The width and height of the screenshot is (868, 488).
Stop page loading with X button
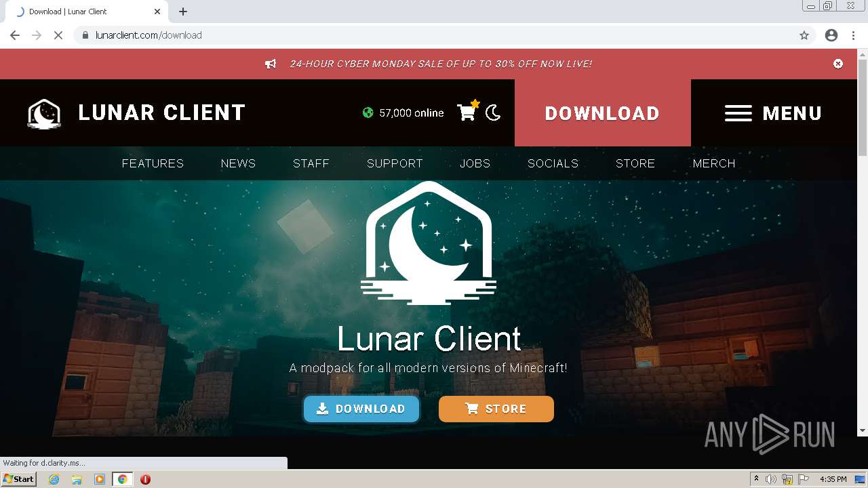click(58, 35)
